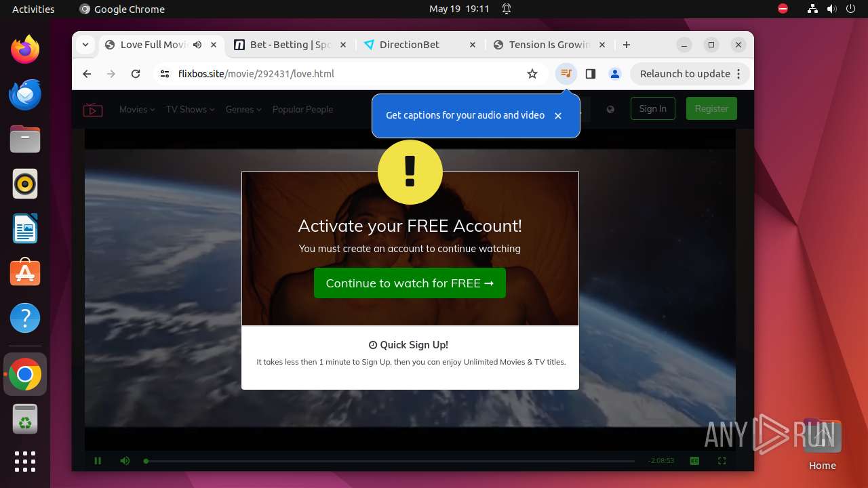Close the Bet - Betting tab

click(343, 45)
